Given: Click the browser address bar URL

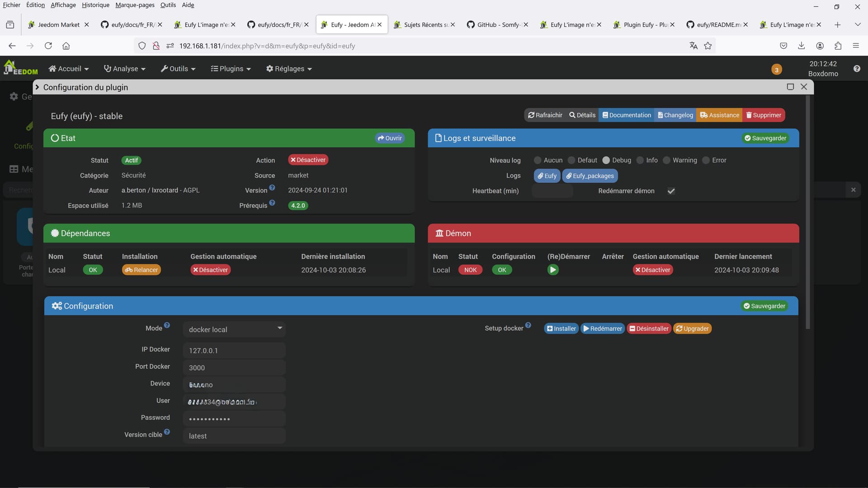Looking at the screenshot, I should click(x=267, y=46).
